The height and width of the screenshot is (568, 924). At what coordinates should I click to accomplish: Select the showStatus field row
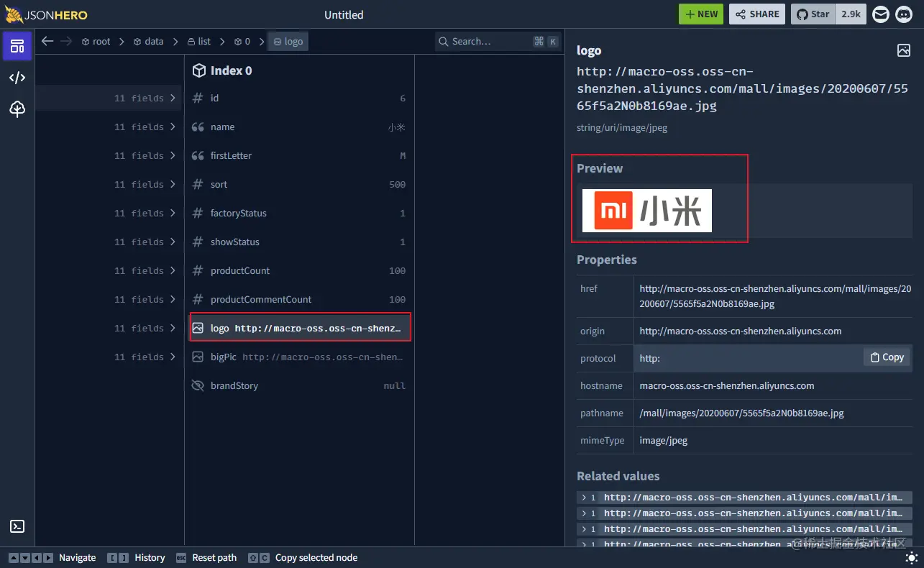299,242
